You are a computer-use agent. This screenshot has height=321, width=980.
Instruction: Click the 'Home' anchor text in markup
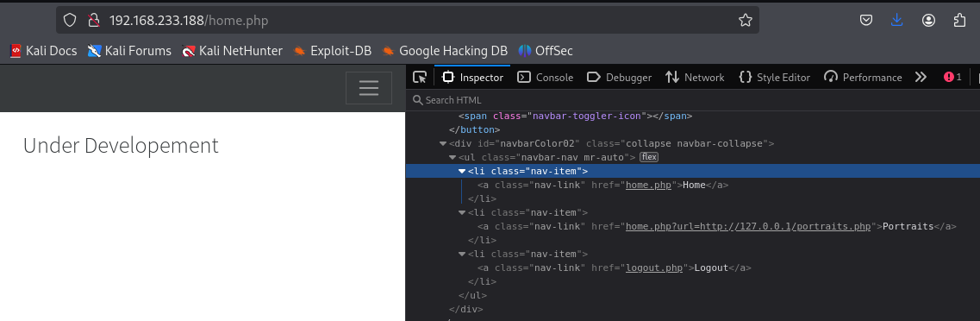click(x=694, y=185)
